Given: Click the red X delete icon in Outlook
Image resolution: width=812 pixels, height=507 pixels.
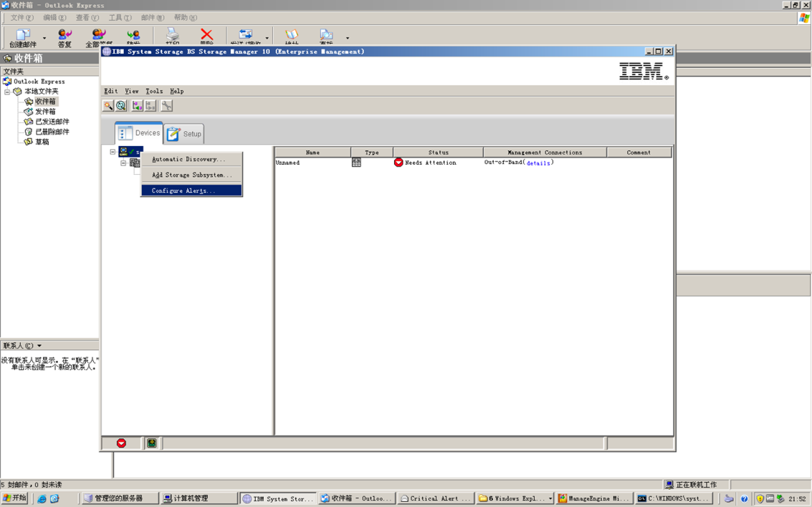Looking at the screenshot, I should pyautogui.click(x=206, y=34).
